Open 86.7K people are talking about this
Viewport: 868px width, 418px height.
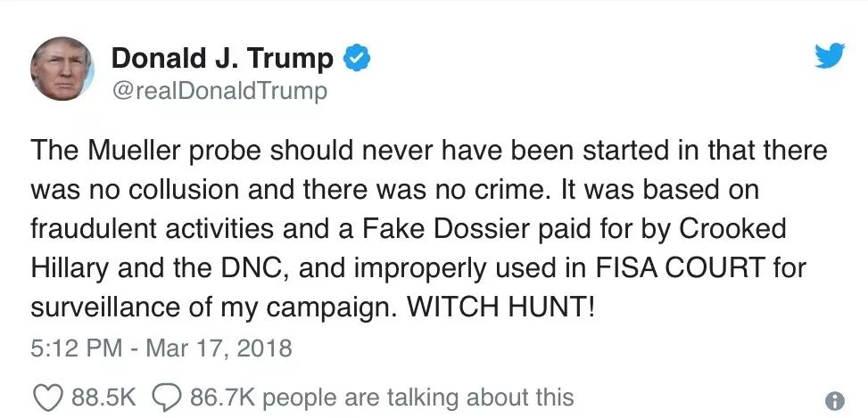382,397
